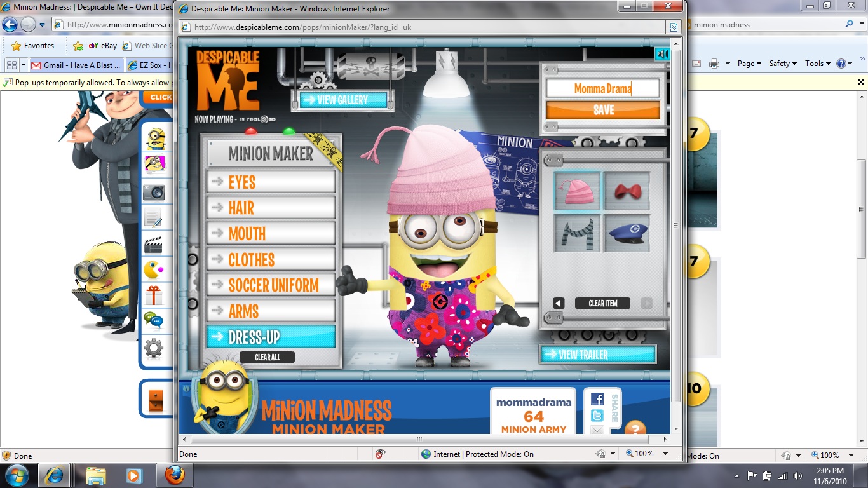Edit the Momma Drama name field
Image resolution: width=868 pixels, height=488 pixels.
click(603, 88)
